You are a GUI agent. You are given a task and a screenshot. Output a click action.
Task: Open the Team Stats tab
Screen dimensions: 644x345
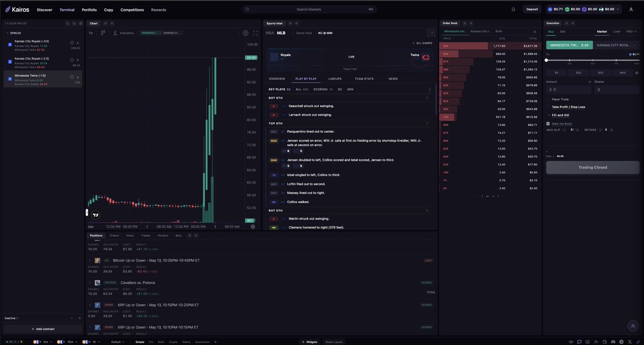tap(364, 79)
